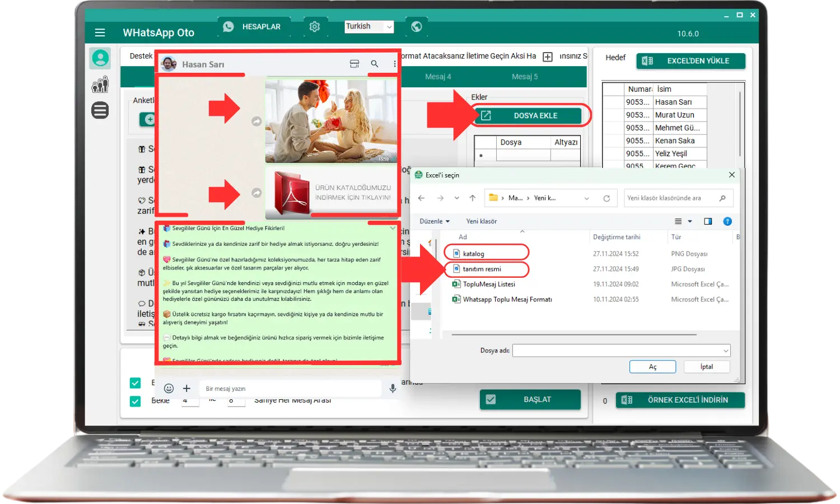The width and height of the screenshot is (840, 504).
Task: Switch to the Mesaj 4 tab
Action: [x=438, y=77]
